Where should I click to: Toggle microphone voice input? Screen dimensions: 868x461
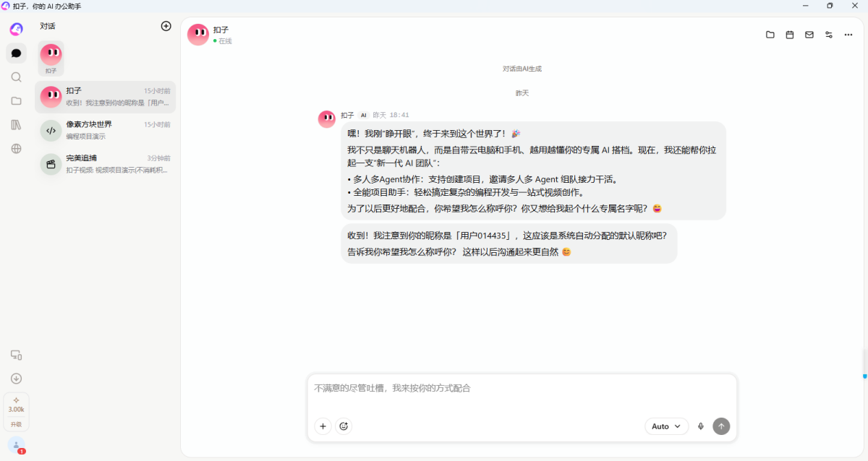click(700, 426)
